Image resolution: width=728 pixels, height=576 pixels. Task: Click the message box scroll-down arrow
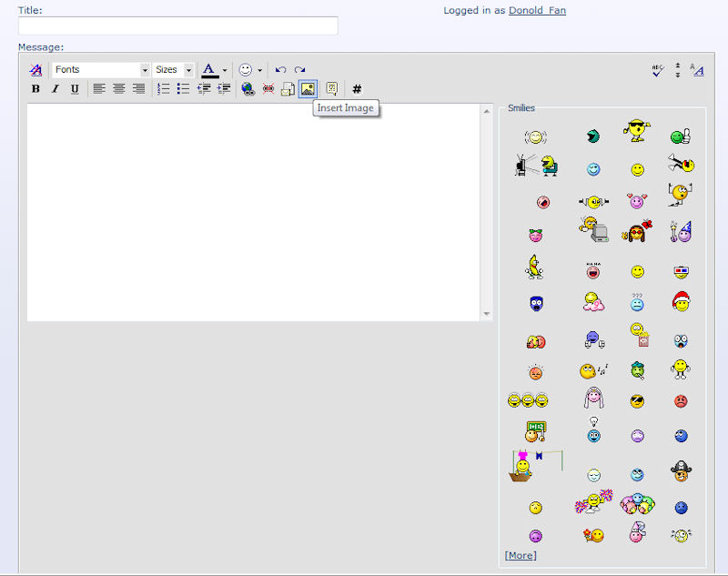(x=487, y=314)
